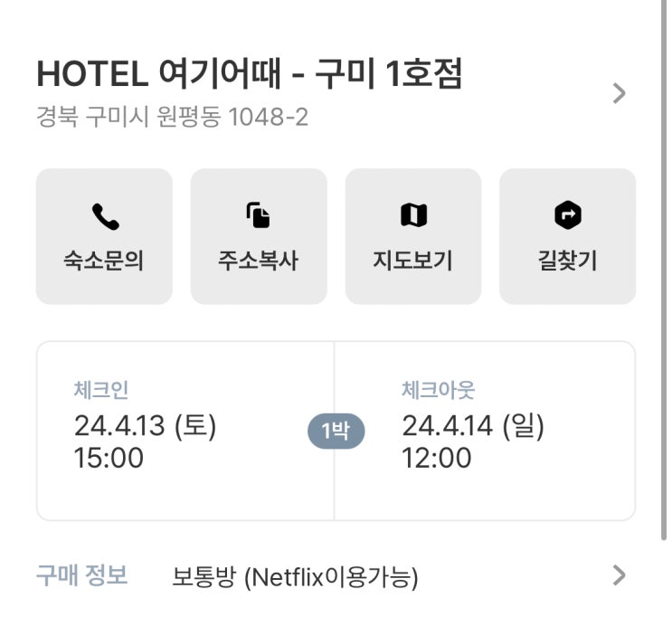Image resolution: width=672 pixels, height=636 pixels.
Task: Select the check-out date 24.4.14 (일)
Action: (x=473, y=425)
